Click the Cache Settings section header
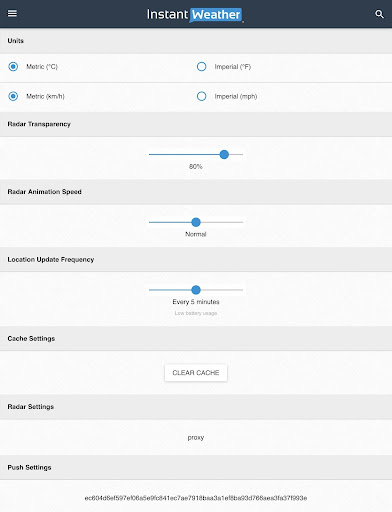Viewport: 392px width, 512px height. [x=196, y=338]
